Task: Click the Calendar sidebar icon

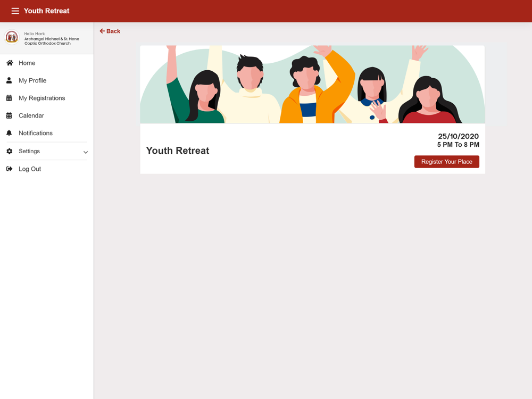Action: [x=9, y=115]
